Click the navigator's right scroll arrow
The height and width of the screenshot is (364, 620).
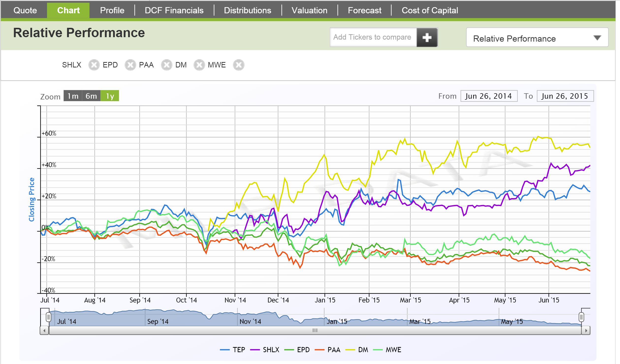(586, 331)
